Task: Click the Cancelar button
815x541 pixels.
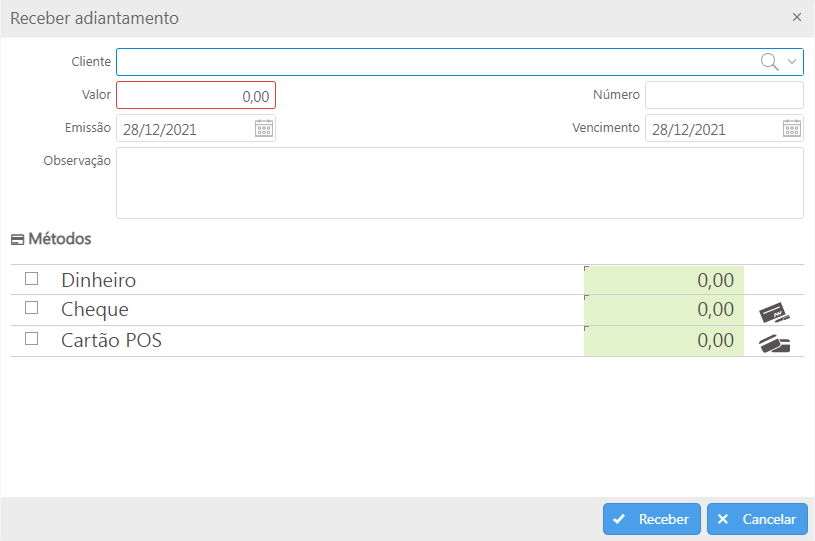Action: pyautogui.click(x=757, y=519)
